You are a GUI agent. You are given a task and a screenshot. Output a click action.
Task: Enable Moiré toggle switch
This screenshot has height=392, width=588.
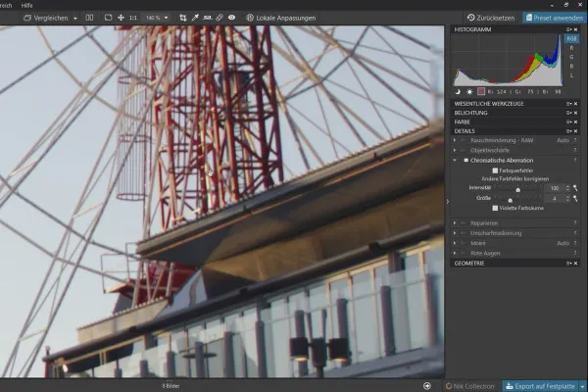(464, 243)
